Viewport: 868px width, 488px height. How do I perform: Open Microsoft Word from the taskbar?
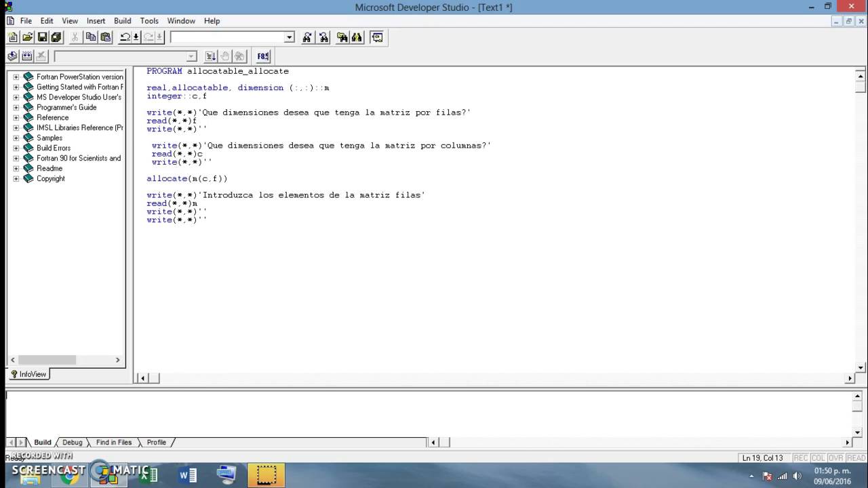[188, 475]
